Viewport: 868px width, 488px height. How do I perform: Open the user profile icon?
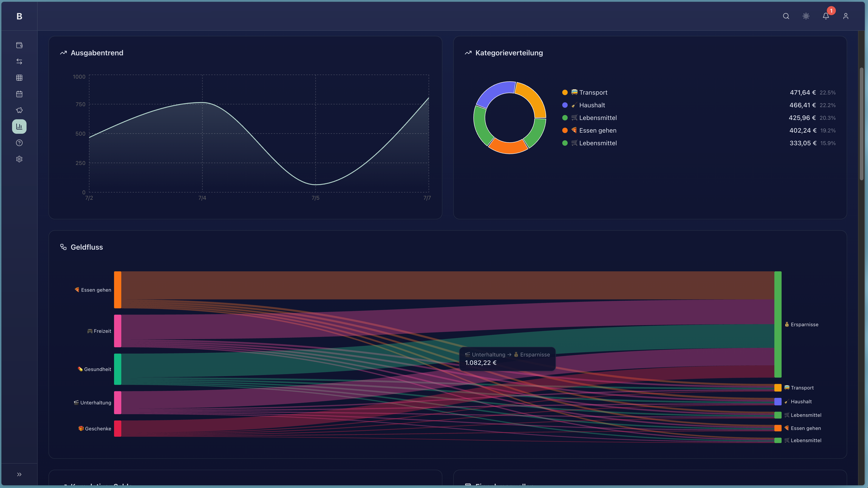point(846,16)
